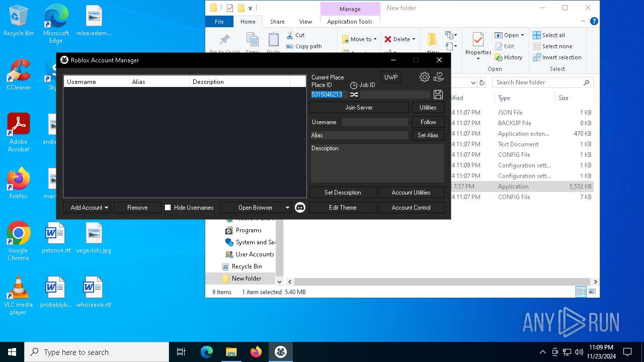Image resolution: width=644 pixels, height=362 pixels.
Task: Click Copy path in the ribbon
Action: [x=304, y=46]
